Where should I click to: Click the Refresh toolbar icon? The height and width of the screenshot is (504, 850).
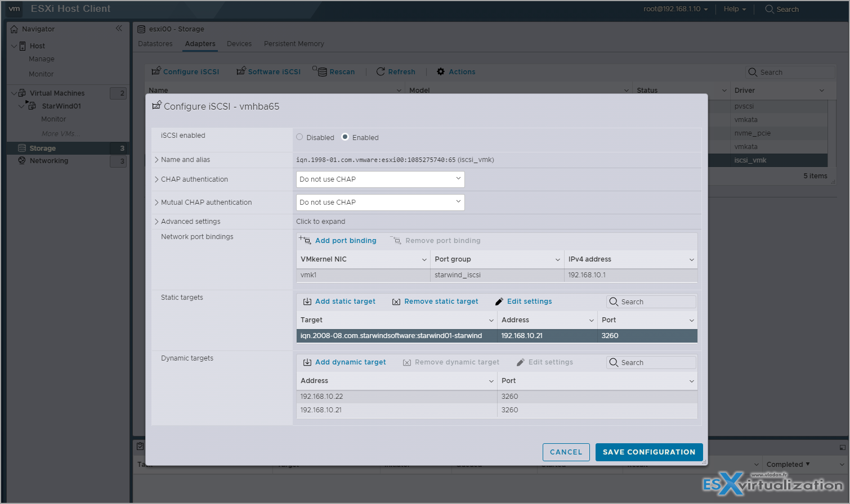381,71
